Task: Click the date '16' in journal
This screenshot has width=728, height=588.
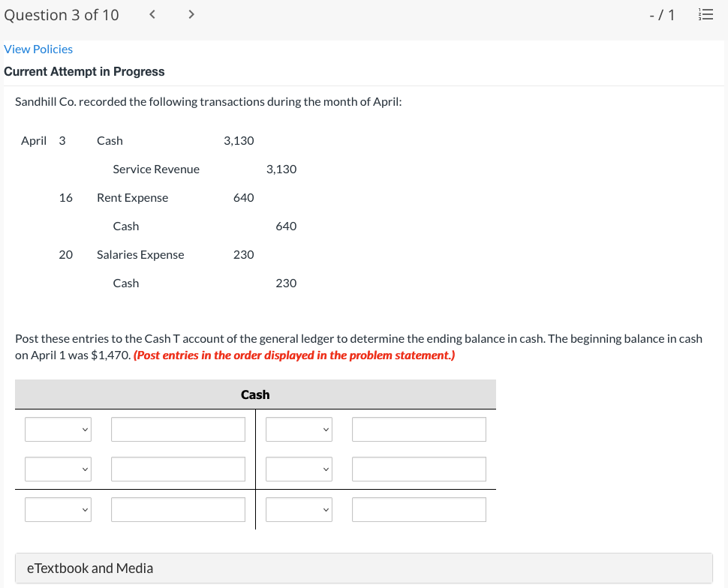Action: pyautogui.click(x=65, y=198)
